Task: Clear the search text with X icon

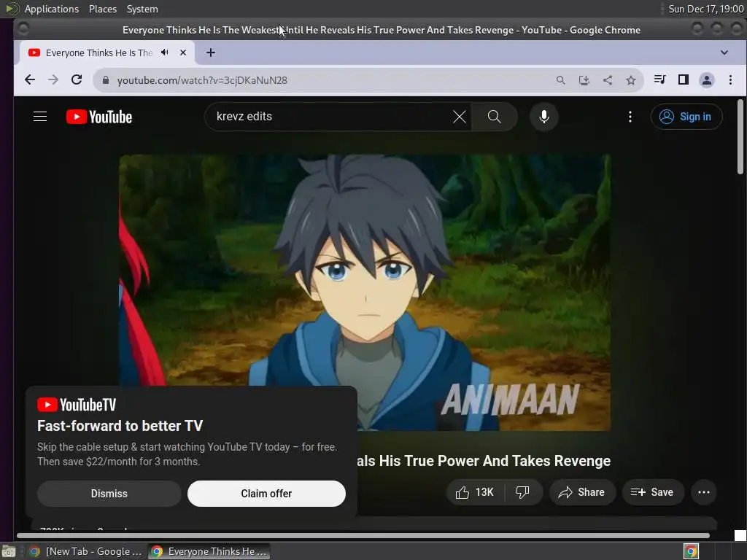Action: click(460, 117)
